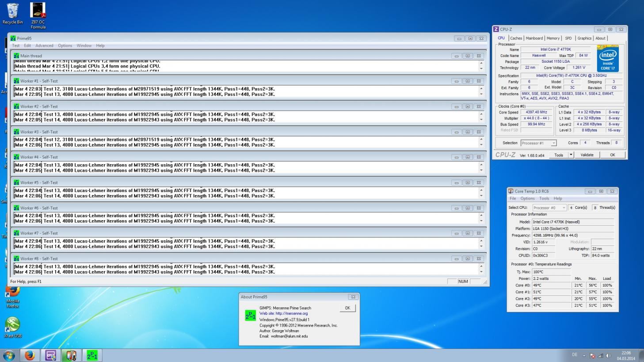Maximize the Worker #2 Self-Test child window
Screen dimensions: 644x362
468,106
